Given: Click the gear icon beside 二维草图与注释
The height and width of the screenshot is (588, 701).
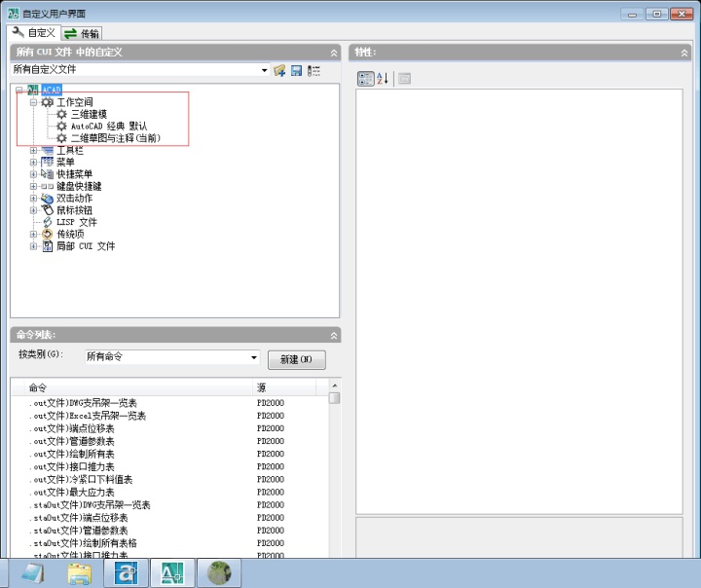Looking at the screenshot, I should point(61,138).
